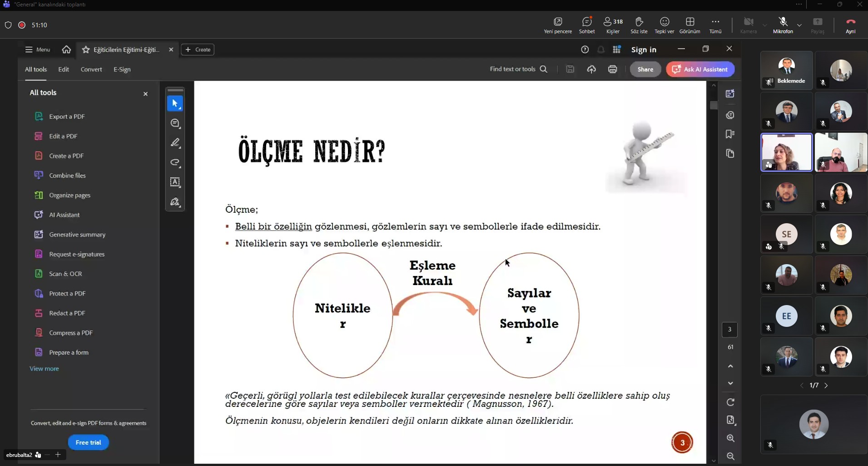Select the Beklemede participant video thumbnail
868x466 pixels.
[786, 70]
